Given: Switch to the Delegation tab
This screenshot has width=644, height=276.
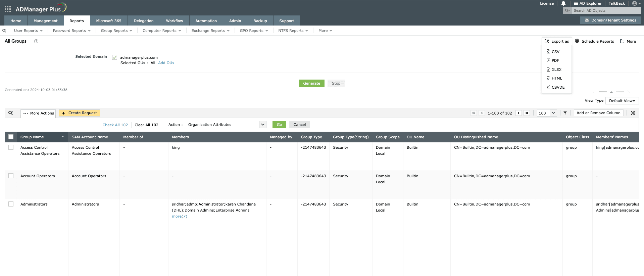Looking at the screenshot, I should coord(144,21).
